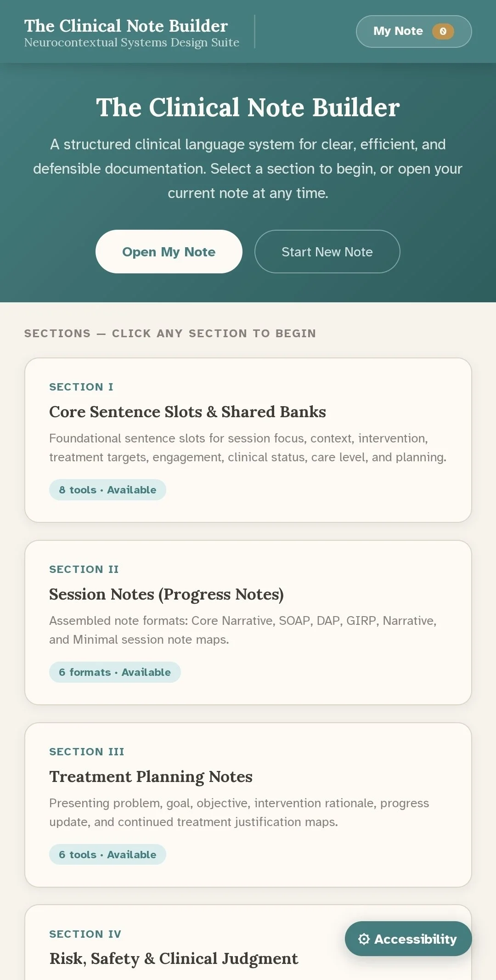Click the My Note count badge

click(443, 31)
